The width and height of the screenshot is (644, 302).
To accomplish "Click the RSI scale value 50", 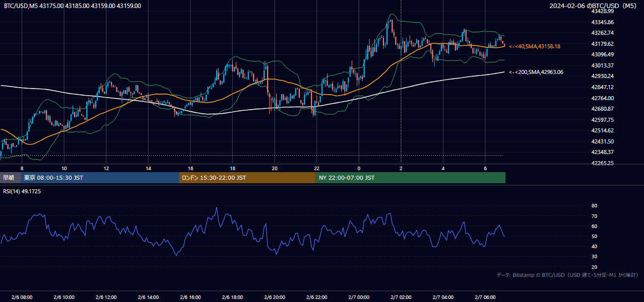I will 594,237.
